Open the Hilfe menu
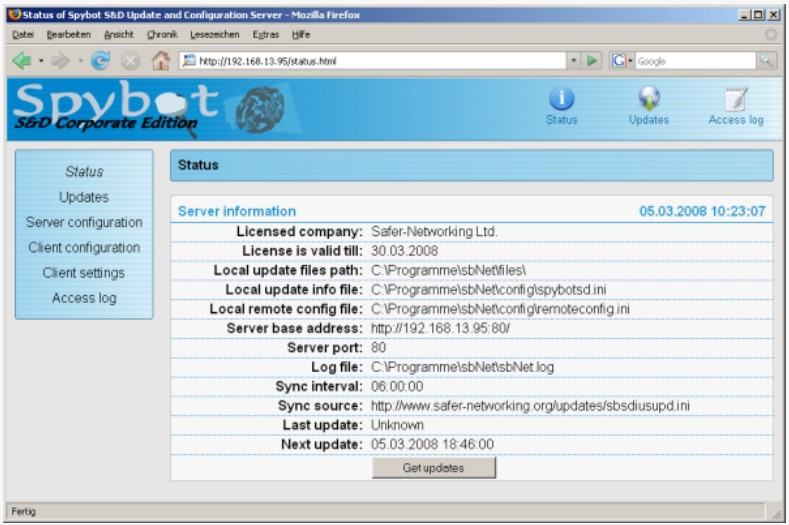Screen dimensions: 789x525 (301, 35)
